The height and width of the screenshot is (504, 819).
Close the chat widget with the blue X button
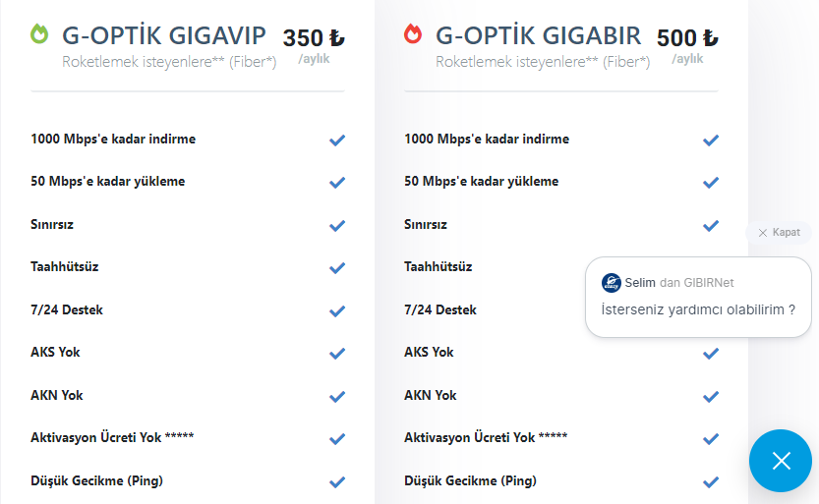coord(781,460)
